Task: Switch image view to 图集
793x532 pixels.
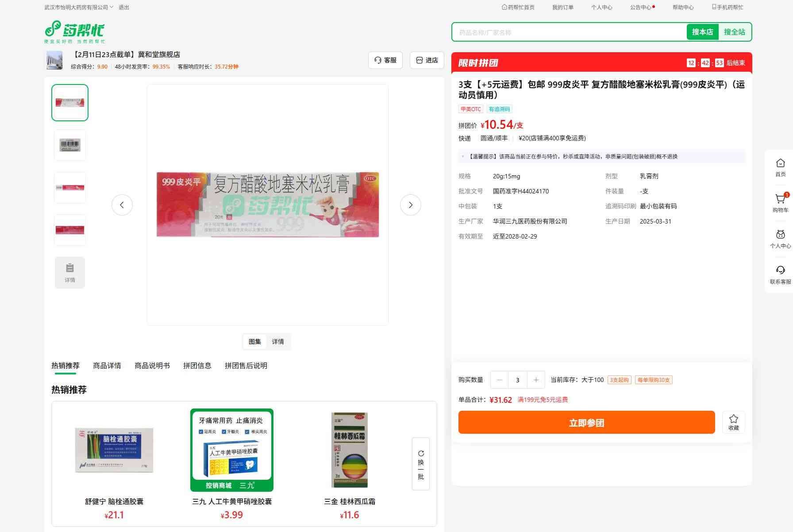Action: click(x=255, y=342)
